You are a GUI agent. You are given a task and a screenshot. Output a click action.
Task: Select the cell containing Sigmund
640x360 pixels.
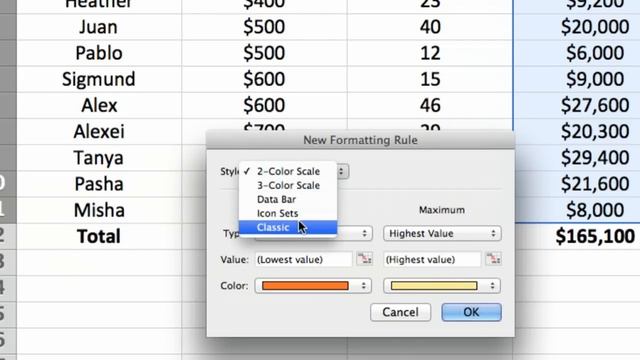99,79
